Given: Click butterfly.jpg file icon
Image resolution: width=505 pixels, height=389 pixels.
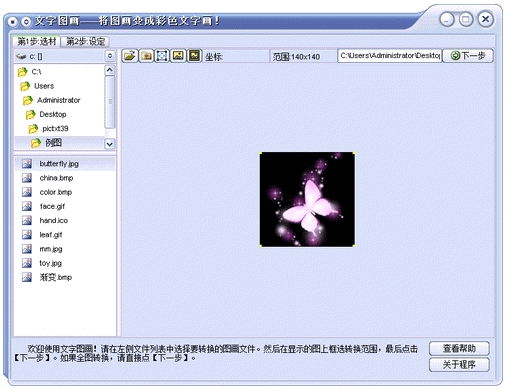Looking at the screenshot, I should (27, 163).
